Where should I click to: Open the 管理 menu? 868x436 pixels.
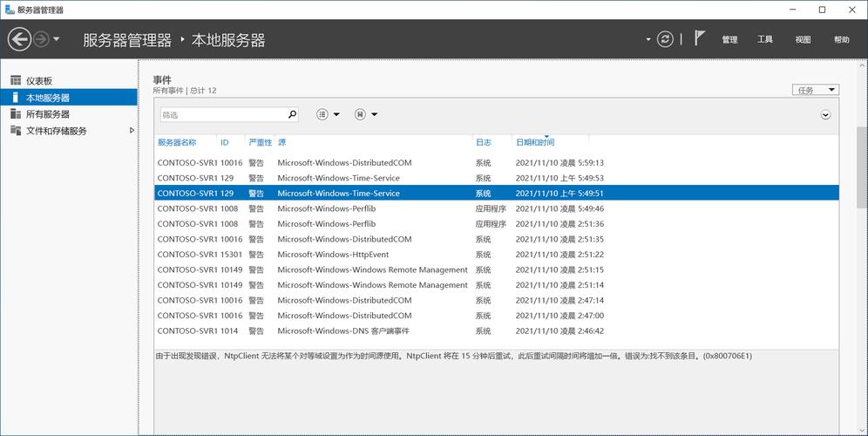point(729,39)
